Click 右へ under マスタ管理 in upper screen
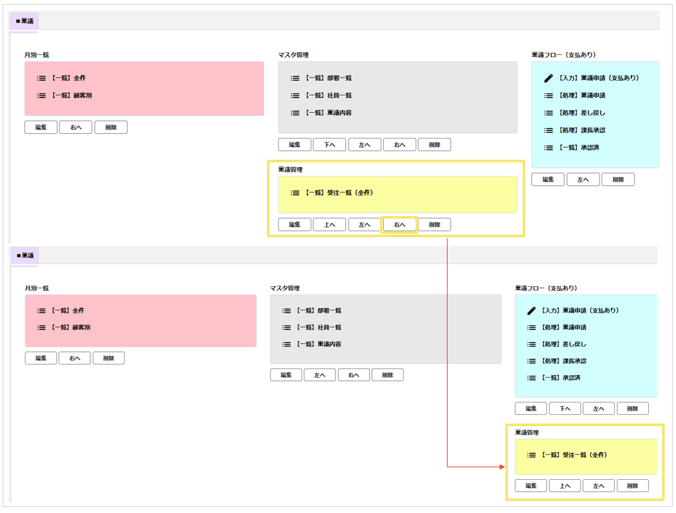The image size is (676, 513). point(400,144)
